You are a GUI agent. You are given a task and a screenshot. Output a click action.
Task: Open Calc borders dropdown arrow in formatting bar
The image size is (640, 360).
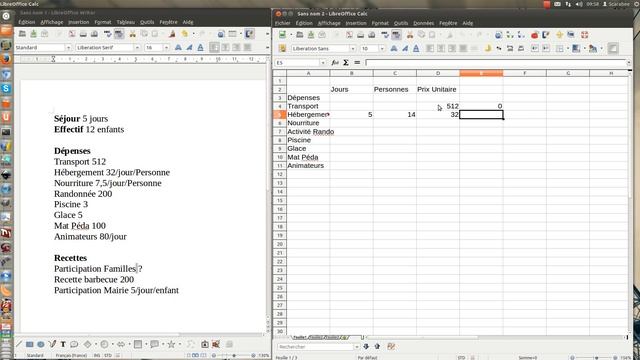568,49
